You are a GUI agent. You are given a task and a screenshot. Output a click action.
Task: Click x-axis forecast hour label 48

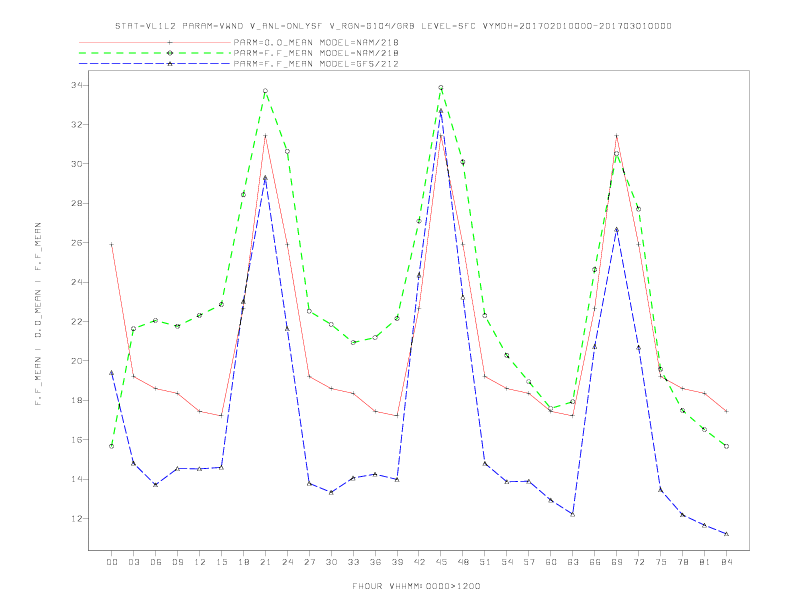[x=463, y=562]
